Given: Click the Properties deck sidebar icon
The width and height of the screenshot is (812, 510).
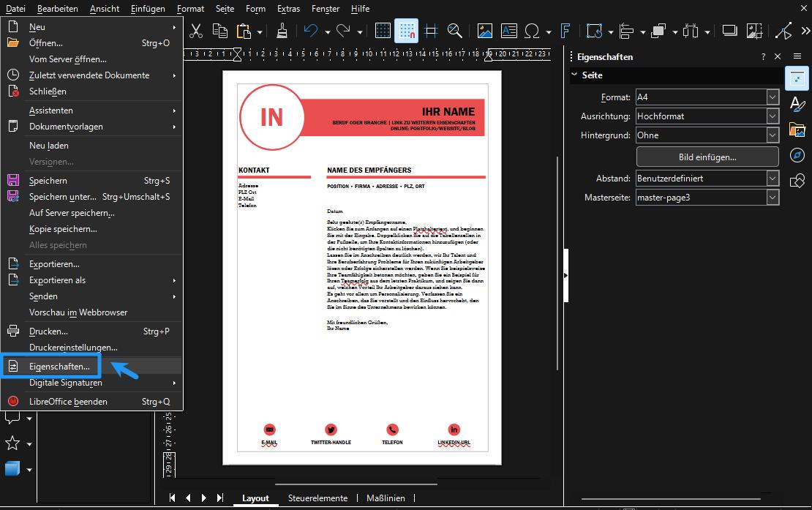Looking at the screenshot, I should pos(797,79).
